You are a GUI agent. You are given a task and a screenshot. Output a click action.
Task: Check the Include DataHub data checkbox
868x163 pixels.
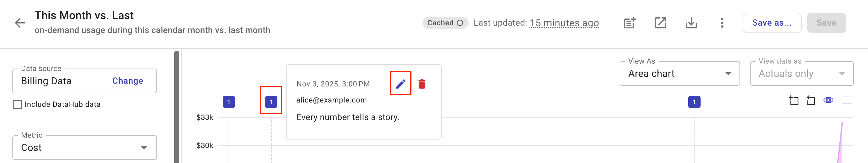tap(17, 104)
